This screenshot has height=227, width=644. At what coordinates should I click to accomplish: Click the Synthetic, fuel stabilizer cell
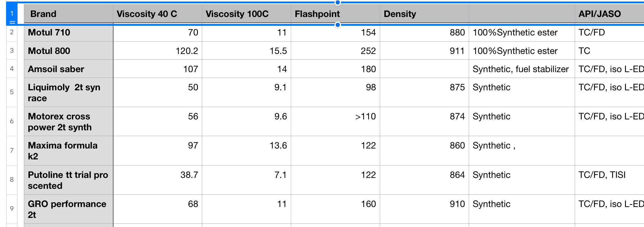521,69
